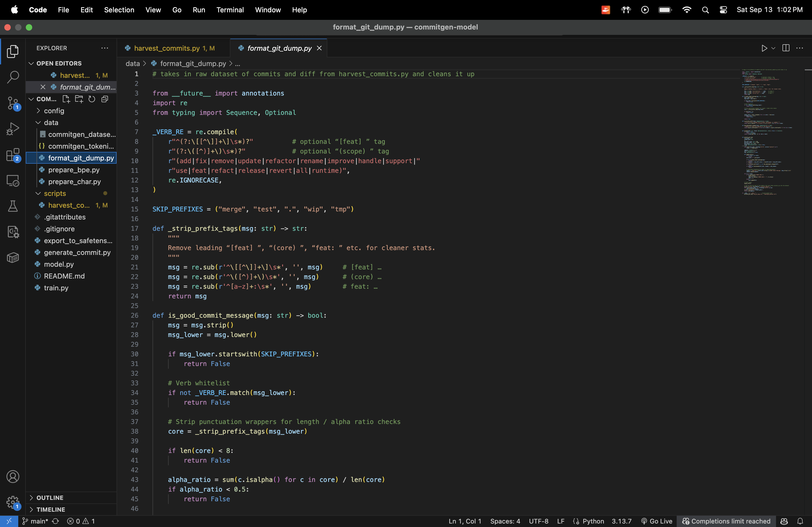Click New Folder icon in explorer header
This screenshot has width=812, height=527.
(79, 99)
